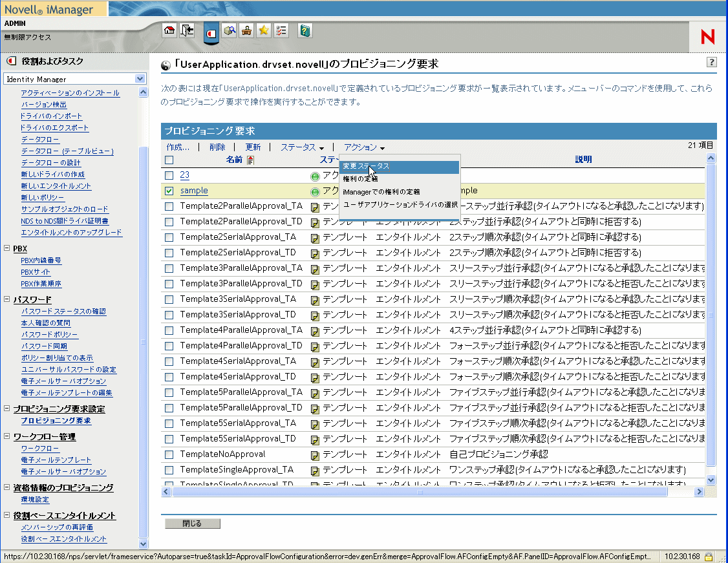Open Favorites with the star icon
728x563 pixels.
pos(264,30)
